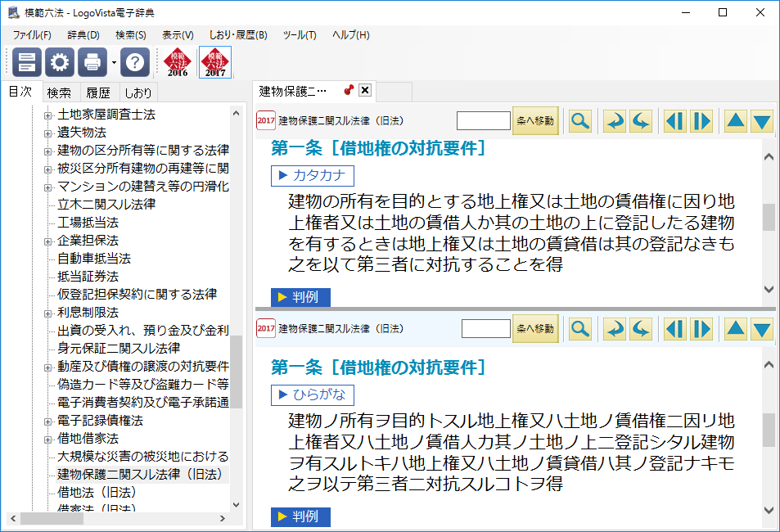Image resolution: width=780 pixels, height=532 pixels.
Task: Expand 動産及び債権の譲渡の対抗要件 node
Action: click(x=47, y=367)
